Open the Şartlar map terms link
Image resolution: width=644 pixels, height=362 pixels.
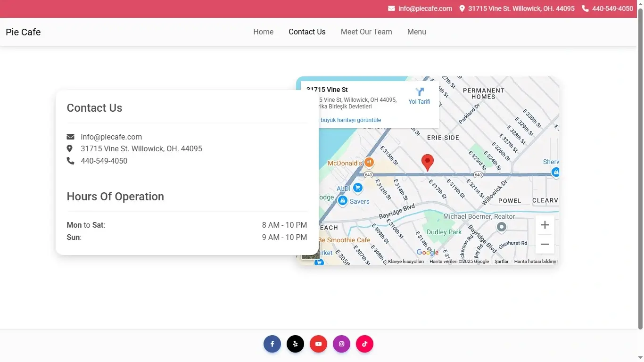tap(502, 262)
